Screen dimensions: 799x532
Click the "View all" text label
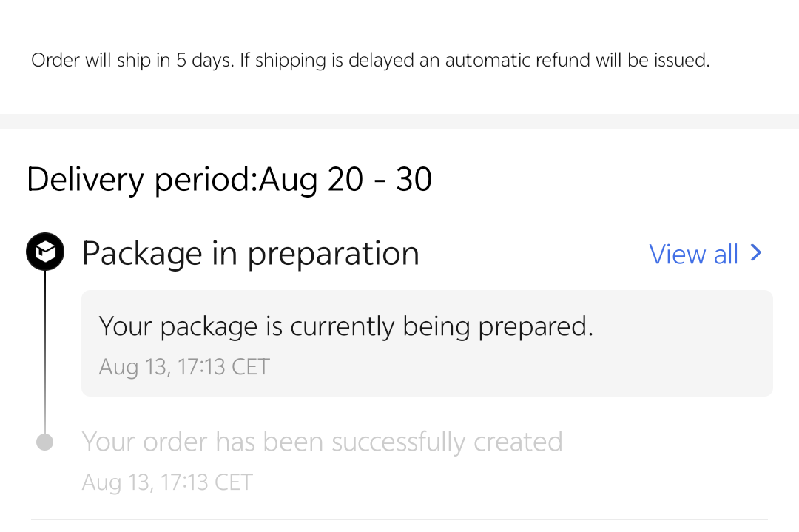693,254
